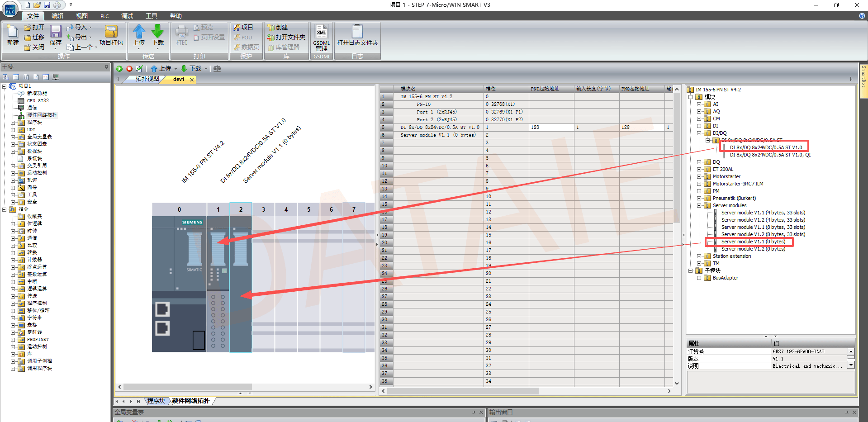
Task: Open the 上传 dropdown arrow in editor toolbar
Action: click(x=175, y=69)
